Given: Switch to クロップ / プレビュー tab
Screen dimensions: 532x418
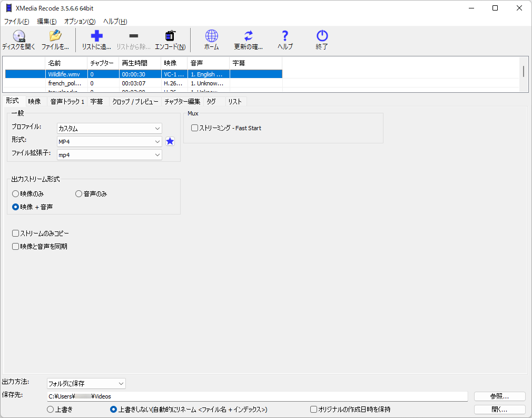Looking at the screenshot, I should [135, 102].
